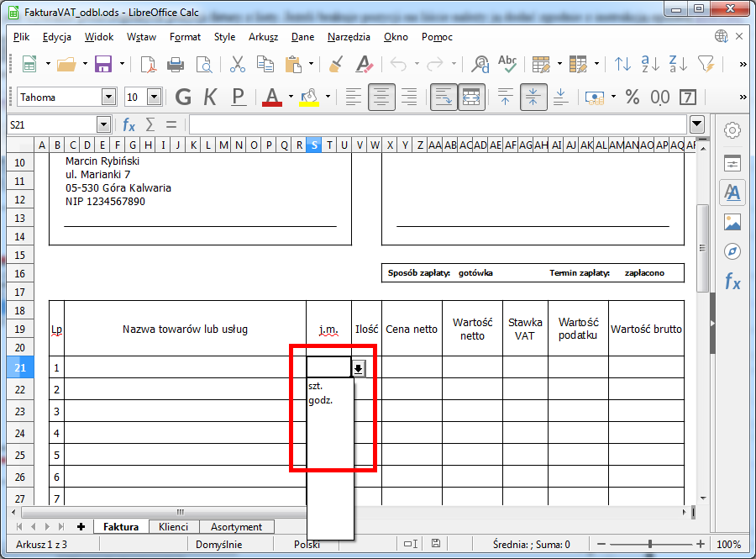Viewport: 756px width, 559px height.
Task: Click the formula input line
Action: pos(437,124)
